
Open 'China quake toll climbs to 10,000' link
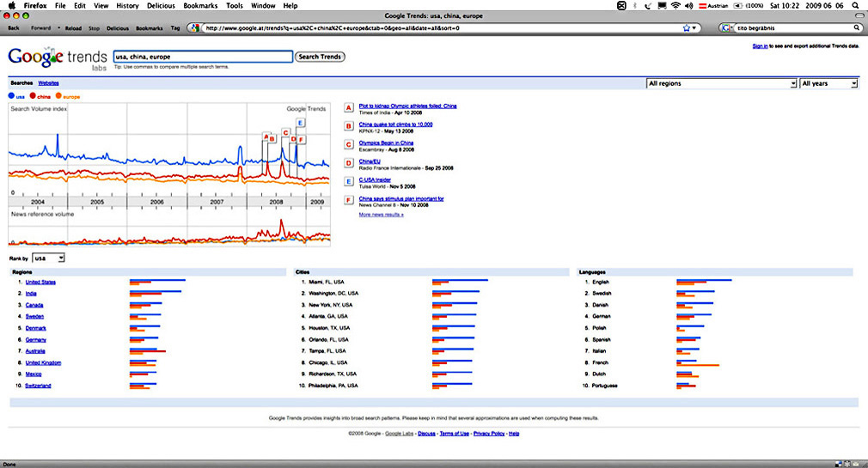(395, 125)
